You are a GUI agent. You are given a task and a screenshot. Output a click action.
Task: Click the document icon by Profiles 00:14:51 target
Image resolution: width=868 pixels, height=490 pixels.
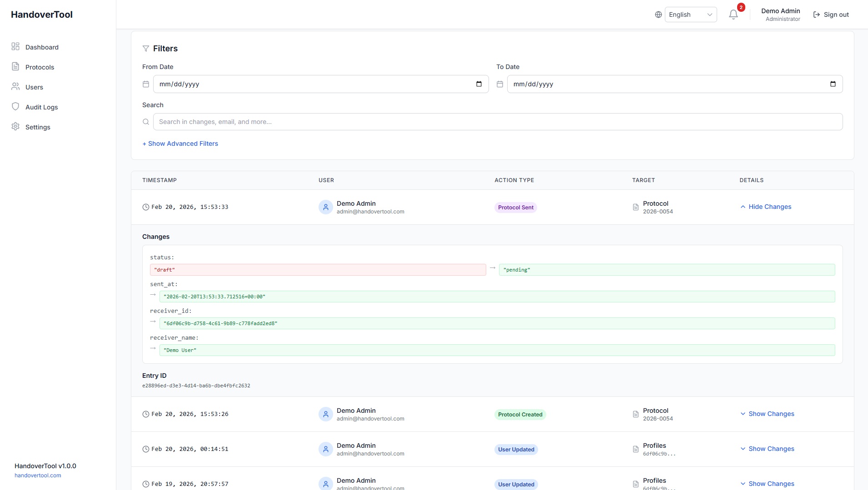pos(636,449)
